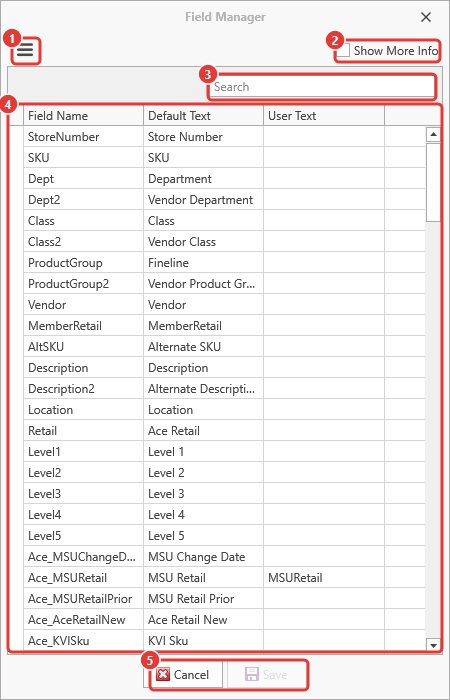
Task: Click the Save button
Action: 267,674
